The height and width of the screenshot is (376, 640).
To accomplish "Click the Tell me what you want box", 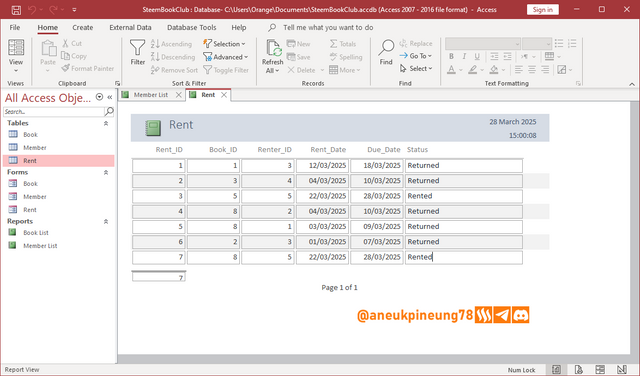I will click(328, 27).
